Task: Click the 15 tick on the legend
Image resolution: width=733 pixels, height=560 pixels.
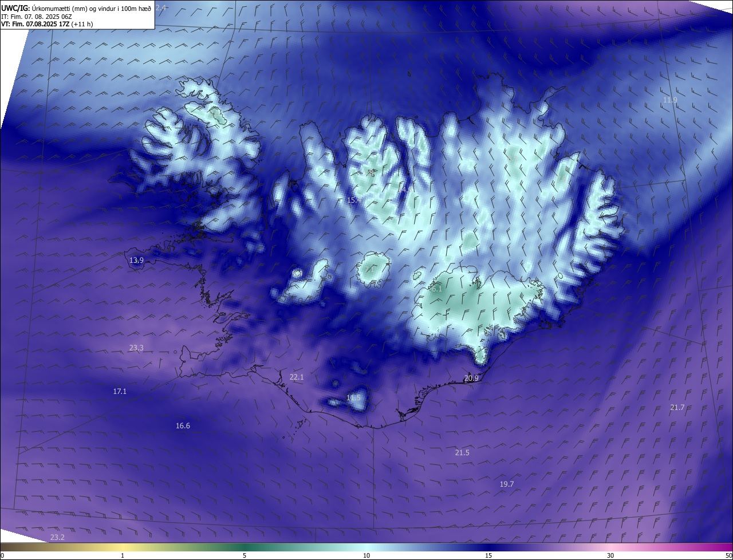Action: tap(488, 555)
